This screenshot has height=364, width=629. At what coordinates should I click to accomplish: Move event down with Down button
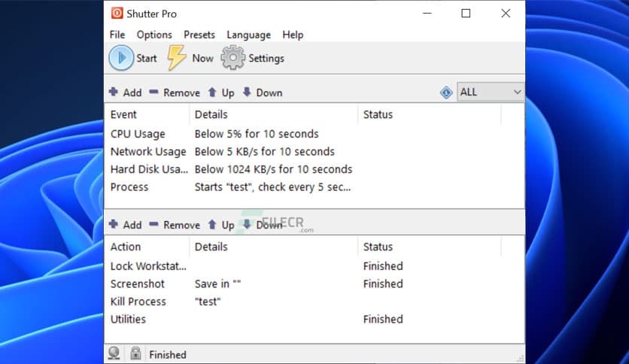point(262,93)
